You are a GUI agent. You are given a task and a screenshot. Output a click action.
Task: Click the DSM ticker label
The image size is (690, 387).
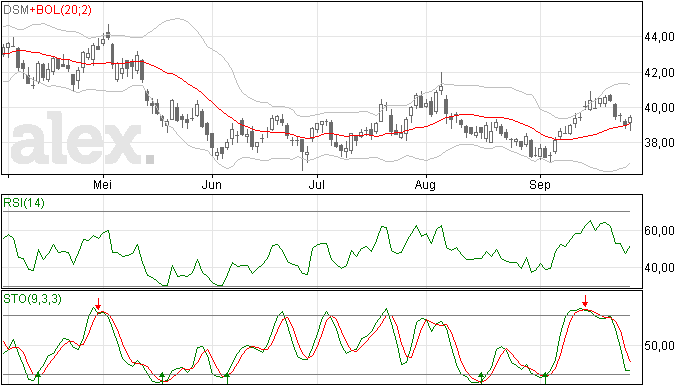[x=16, y=9]
